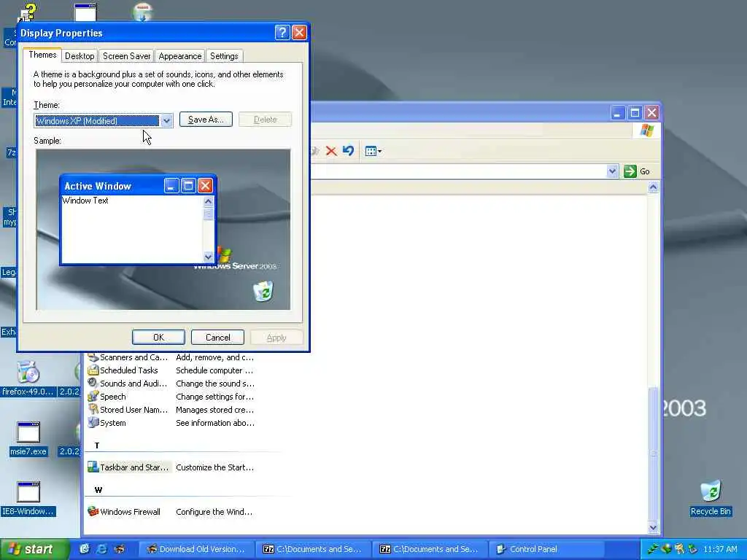The width and height of the screenshot is (747, 560).
Task: Select Taskbar and Start Menu item
Action: click(128, 467)
